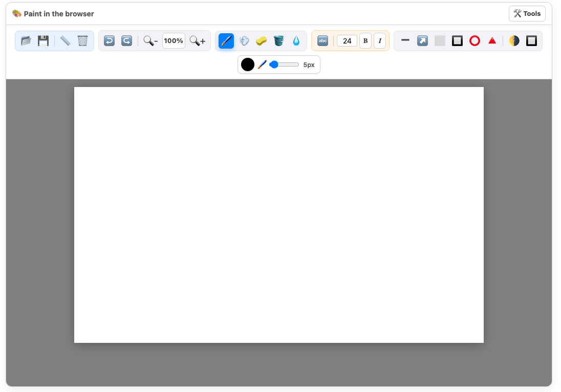
Task: Click the 100% zoom level field
Action: click(174, 41)
